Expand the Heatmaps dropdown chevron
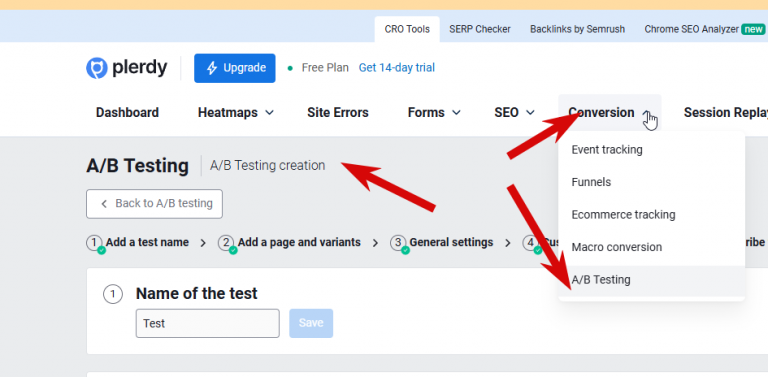 [x=269, y=113]
